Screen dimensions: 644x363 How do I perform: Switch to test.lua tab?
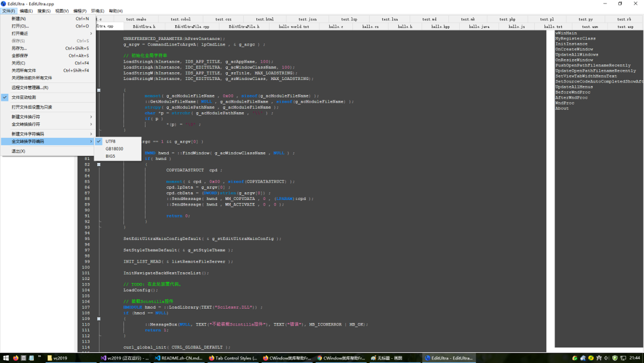tap(390, 19)
